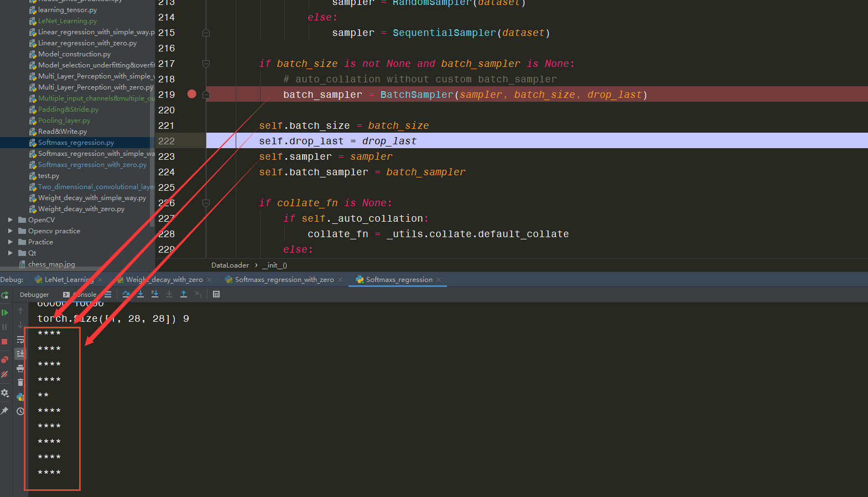Open the Evaluate Expression calculator
868x497 pixels.
216,294
